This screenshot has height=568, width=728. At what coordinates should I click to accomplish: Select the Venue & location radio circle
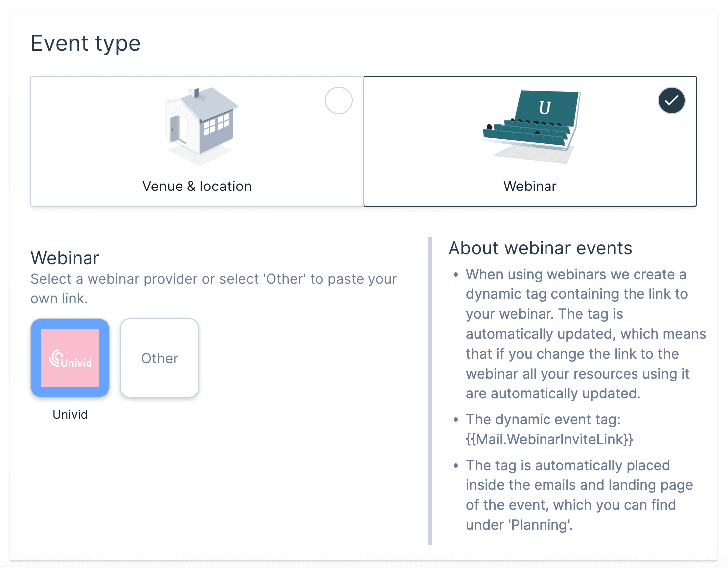coord(338,100)
